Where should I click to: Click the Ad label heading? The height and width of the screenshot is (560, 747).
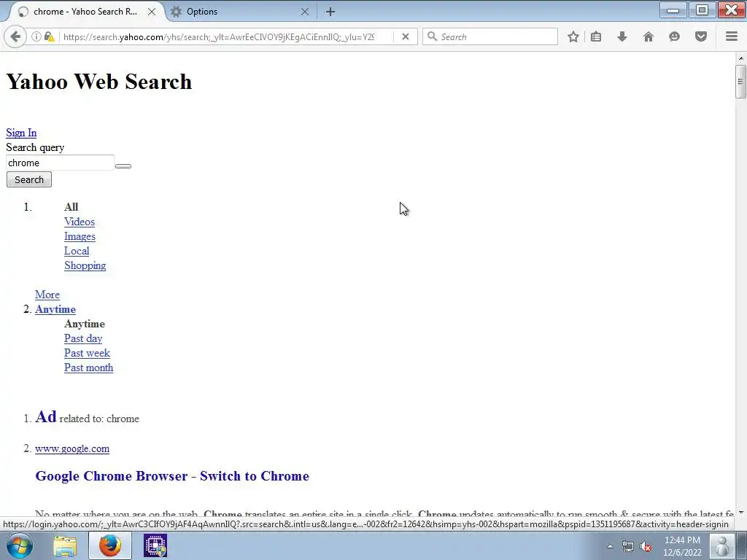pyautogui.click(x=46, y=417)
